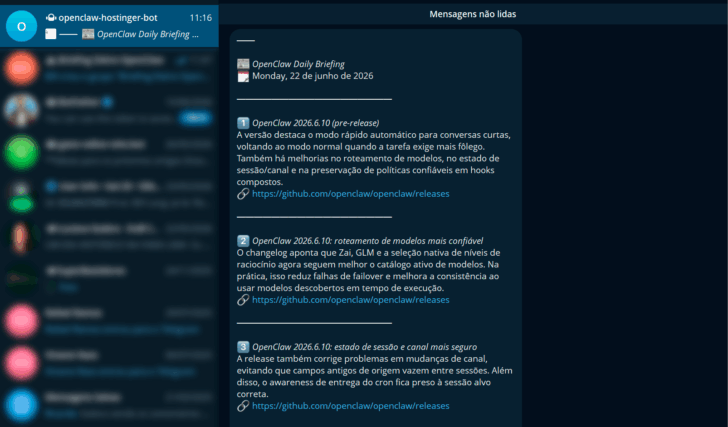Click the 11:16 timestamp in chat list

tap(201, 18)
